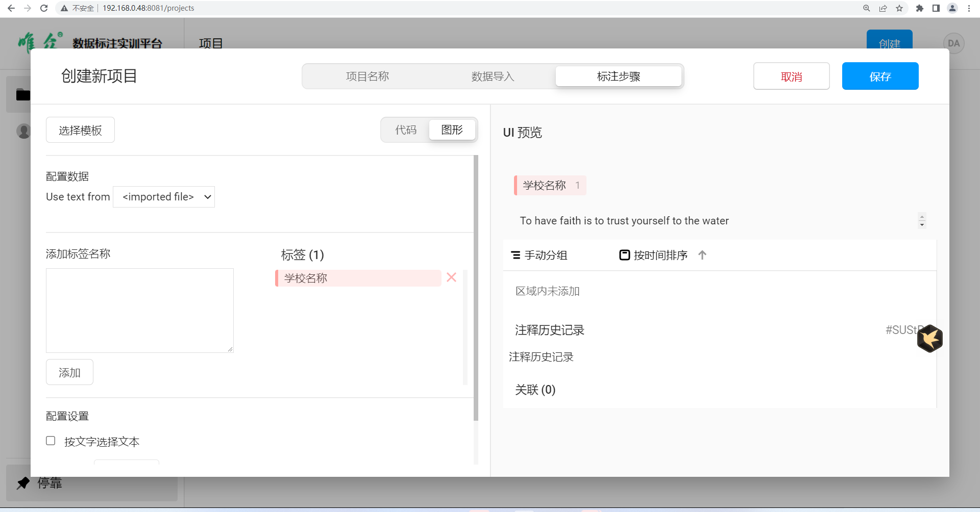
Task: Click the manual grouping 手动分组 icon
Action: [x=516, y=255]
